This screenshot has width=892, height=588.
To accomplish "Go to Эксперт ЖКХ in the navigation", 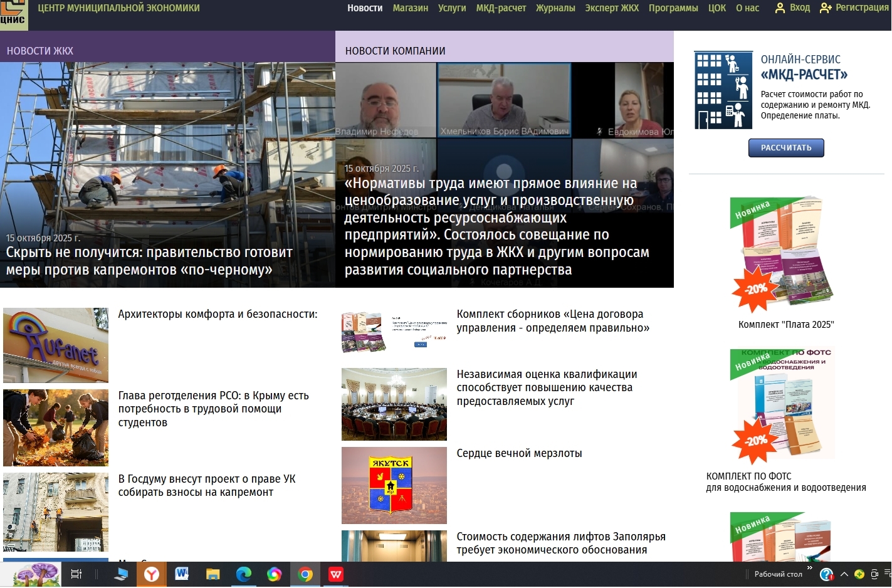I will click(x=611, y=8).
